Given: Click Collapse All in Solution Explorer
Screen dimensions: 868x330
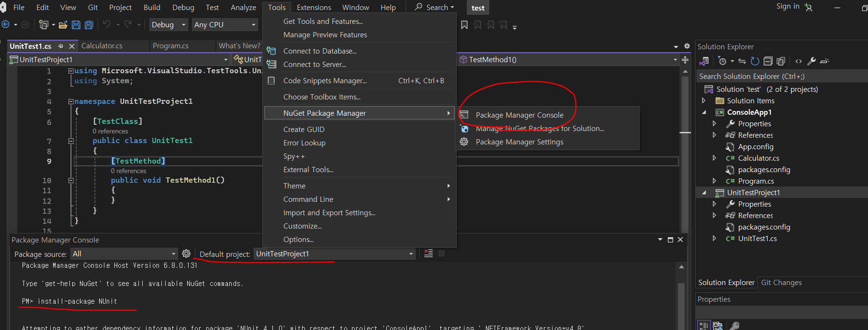Looking at the screenshot, I should click(768, 61).
